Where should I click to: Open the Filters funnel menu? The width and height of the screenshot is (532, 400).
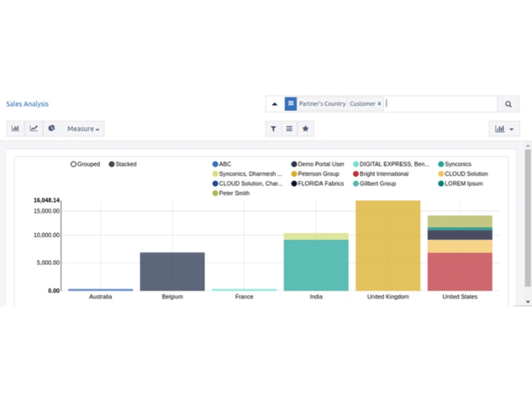click(x=273, y=129)
